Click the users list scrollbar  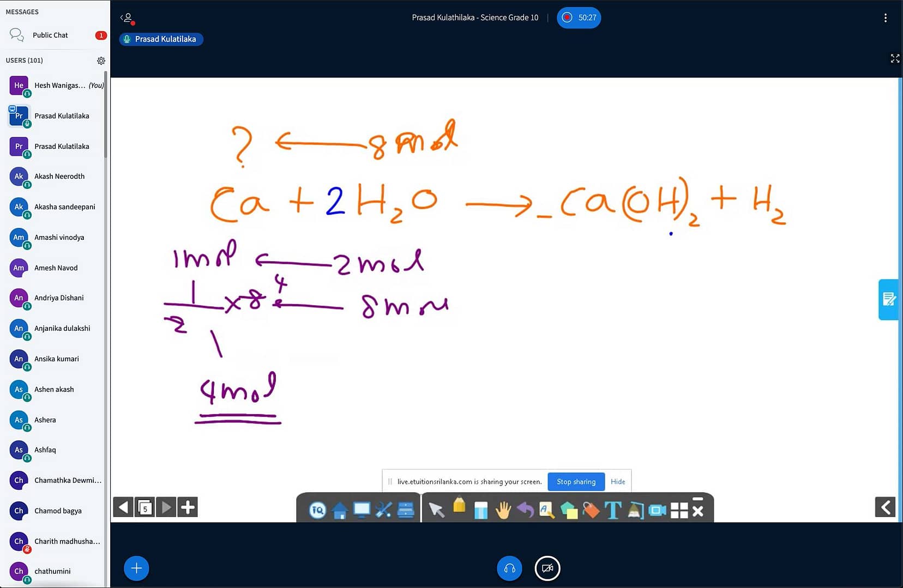coord(106,114)
